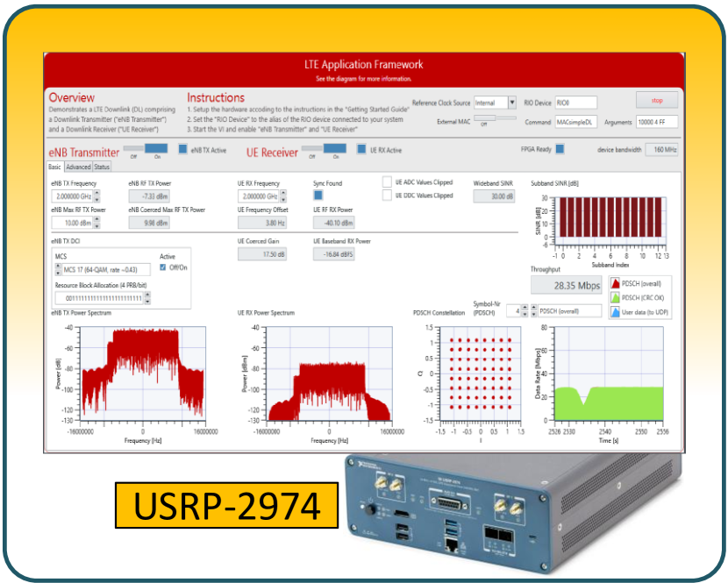Click the Arguments field showing 10000 4 FF
Screen dimensions: 728x583
[x=657, y=122]
